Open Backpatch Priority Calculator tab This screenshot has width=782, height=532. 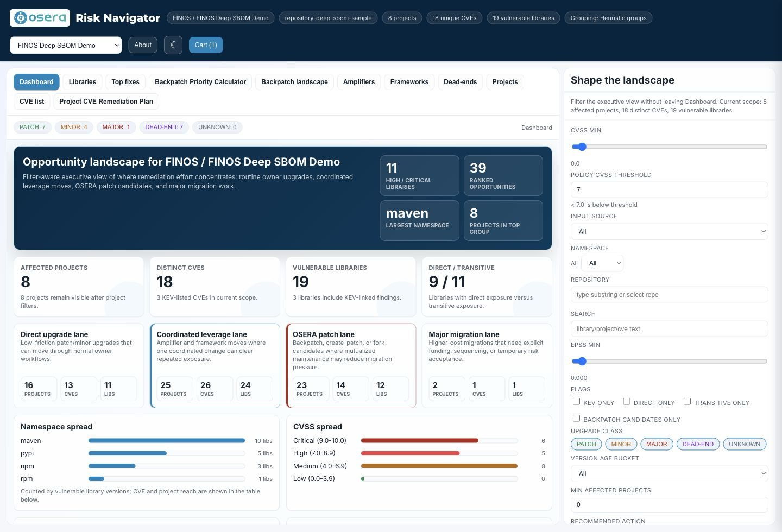(x=200, y=82)
